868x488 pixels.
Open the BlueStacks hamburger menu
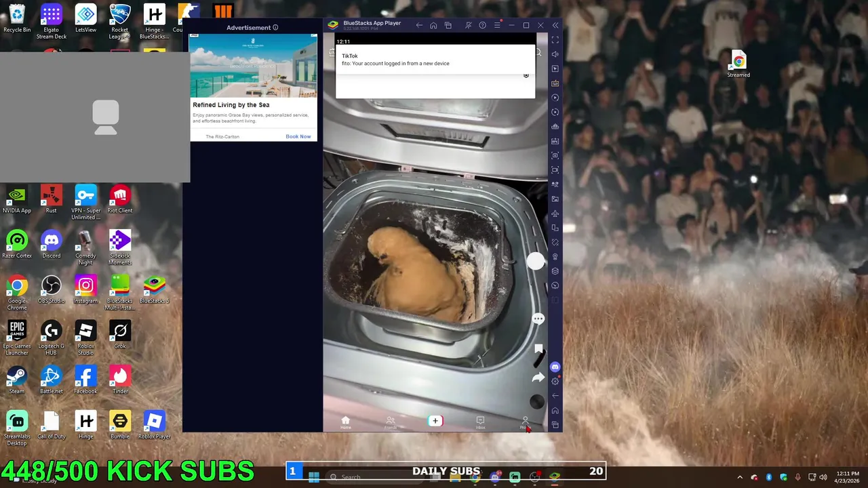tap(497, 25)
